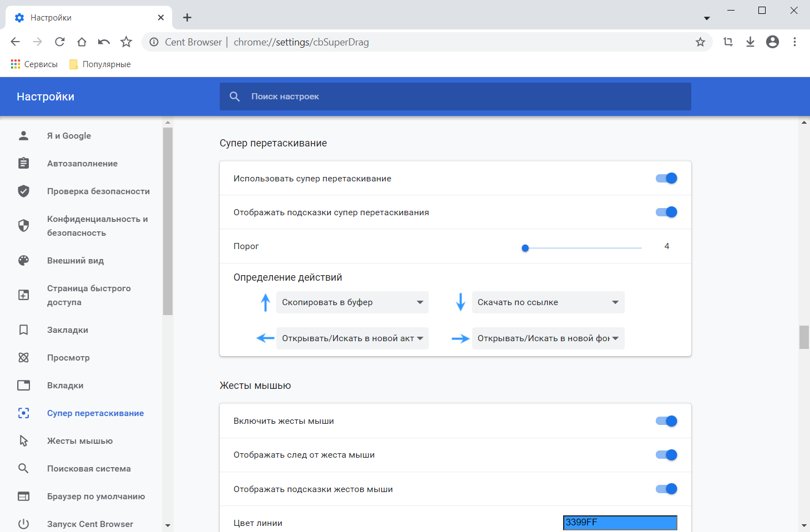The height and width of the screenshot is (532, 810).
Task: Reload the current page
Action: pos(59,42)
